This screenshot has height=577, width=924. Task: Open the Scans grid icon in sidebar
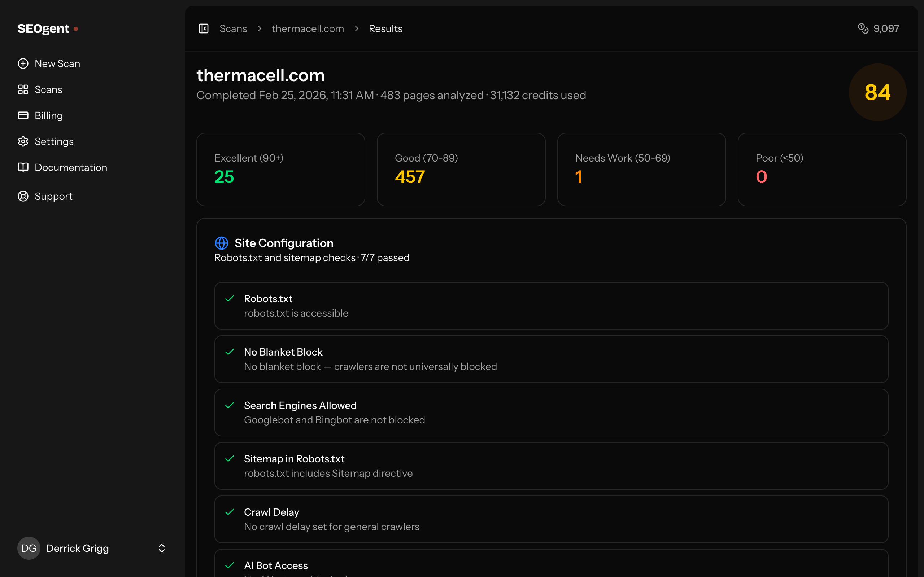coord(23,89)
